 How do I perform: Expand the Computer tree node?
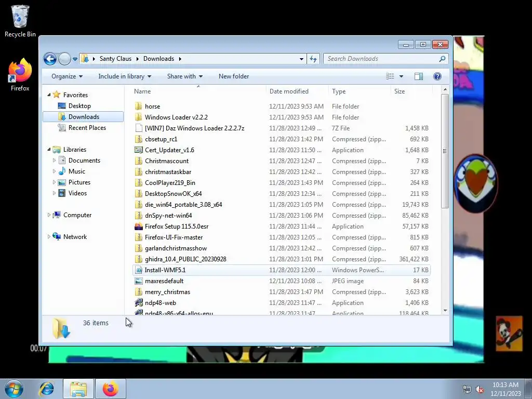tap(49, 215)
